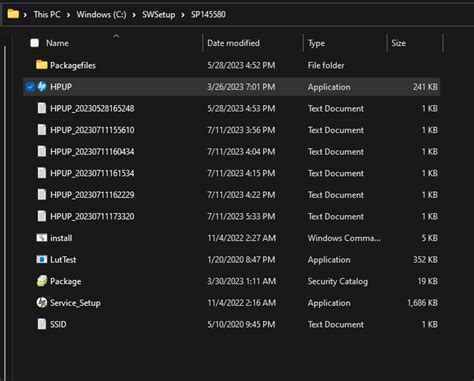Screen dimensions: 474x381
Task: Select the file name HPUP_20230711160434
Action: pos(92,152)
